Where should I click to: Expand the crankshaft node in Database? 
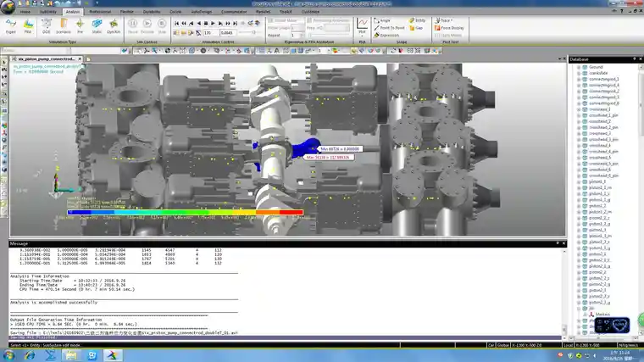point(579,73)
